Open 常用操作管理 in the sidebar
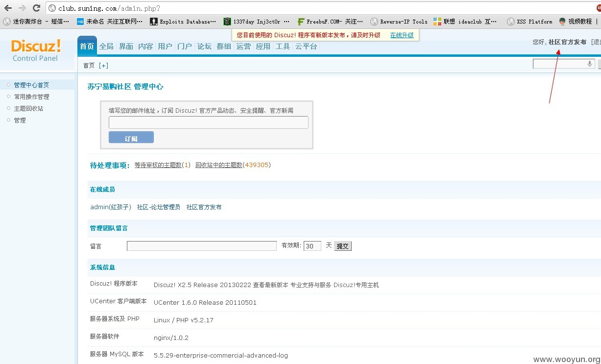This screenshot has width=601, height=364. 31,97
